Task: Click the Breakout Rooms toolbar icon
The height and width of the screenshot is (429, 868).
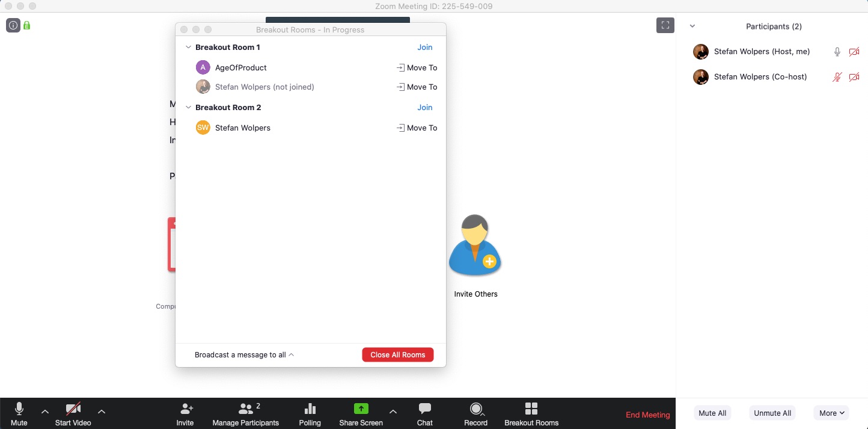Action: 531,409
